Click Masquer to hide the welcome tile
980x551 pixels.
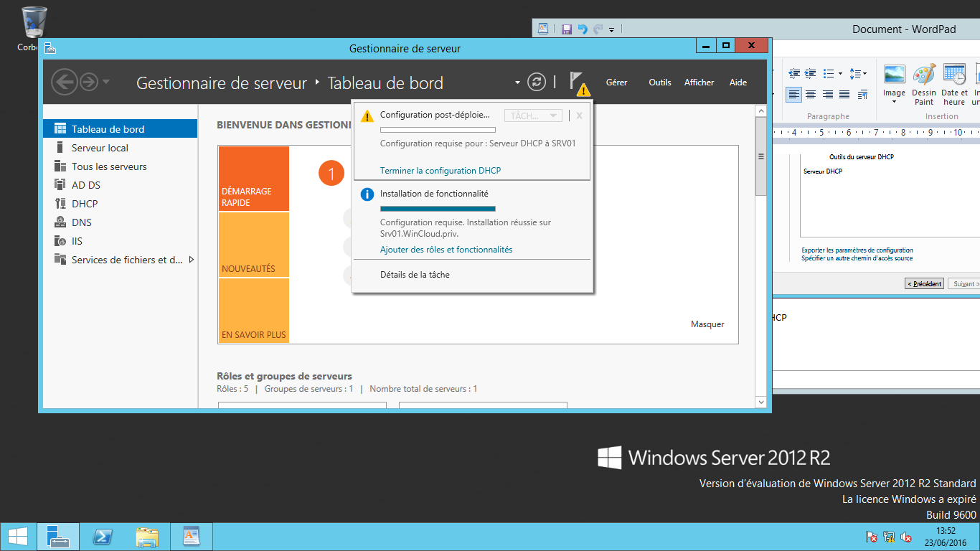pos(707,324)
